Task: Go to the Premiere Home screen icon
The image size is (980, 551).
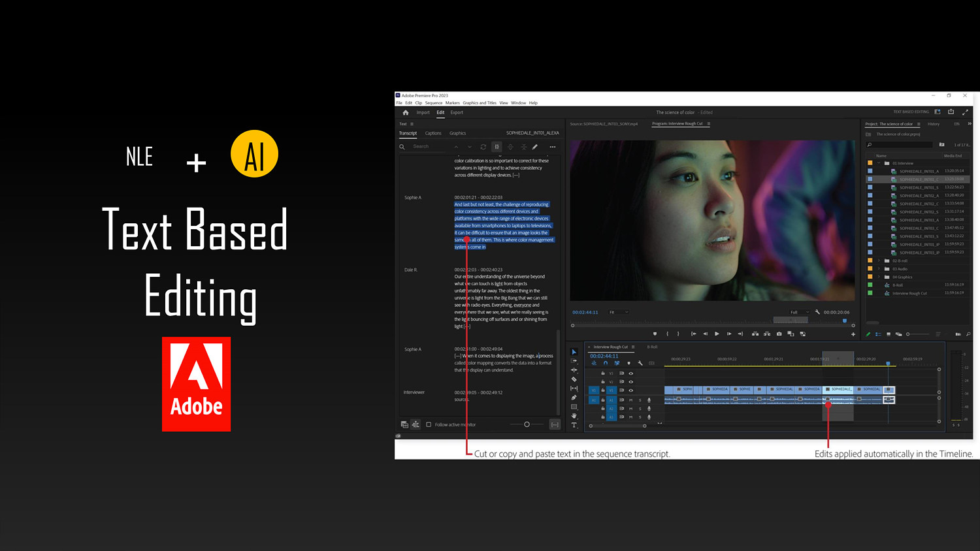Action: (406, 112)
